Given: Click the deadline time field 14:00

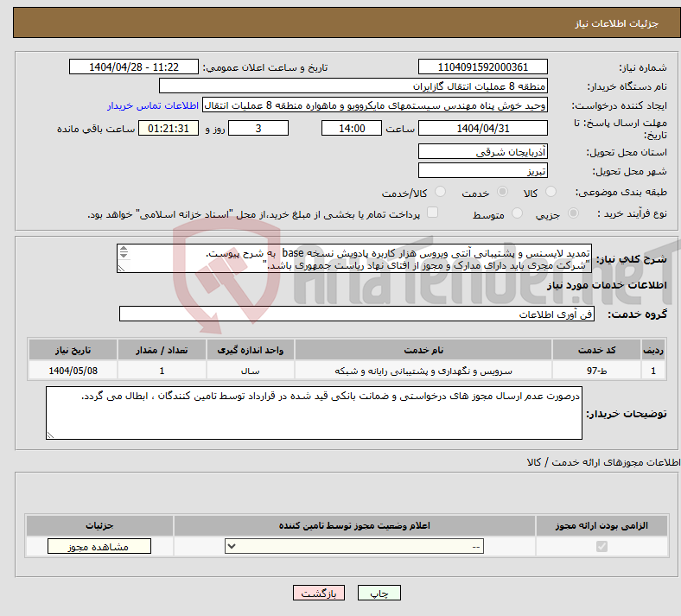Looking at the screenshot, I should pos(352,128).
